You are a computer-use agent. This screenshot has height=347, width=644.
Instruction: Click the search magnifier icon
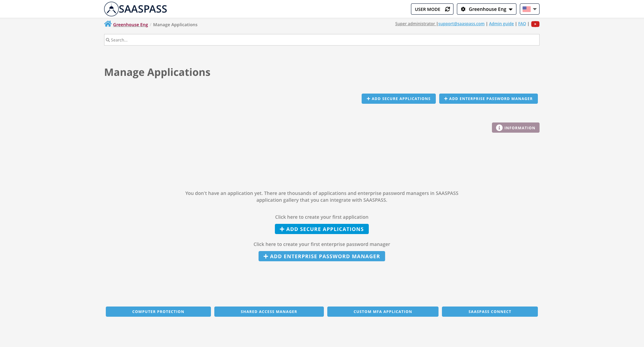[x=108, y=40]
